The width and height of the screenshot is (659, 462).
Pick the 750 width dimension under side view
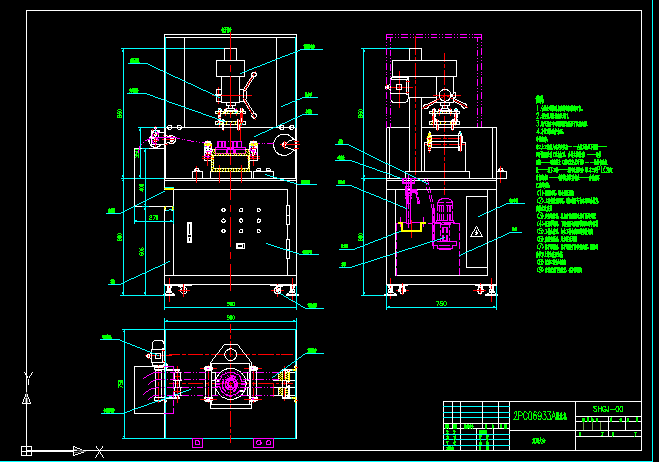coord(441,304)
